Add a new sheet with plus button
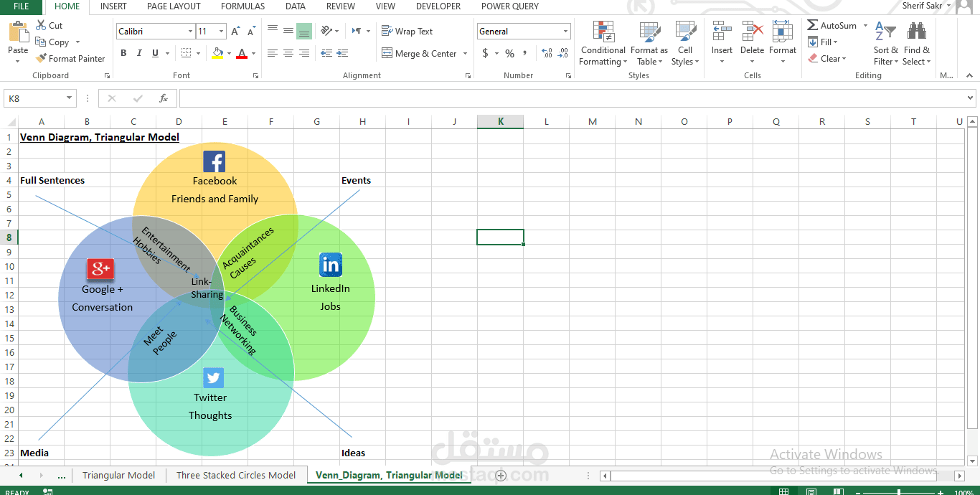Image resolution: width=980 pixels, height=495 pixels. coord(501,475)
